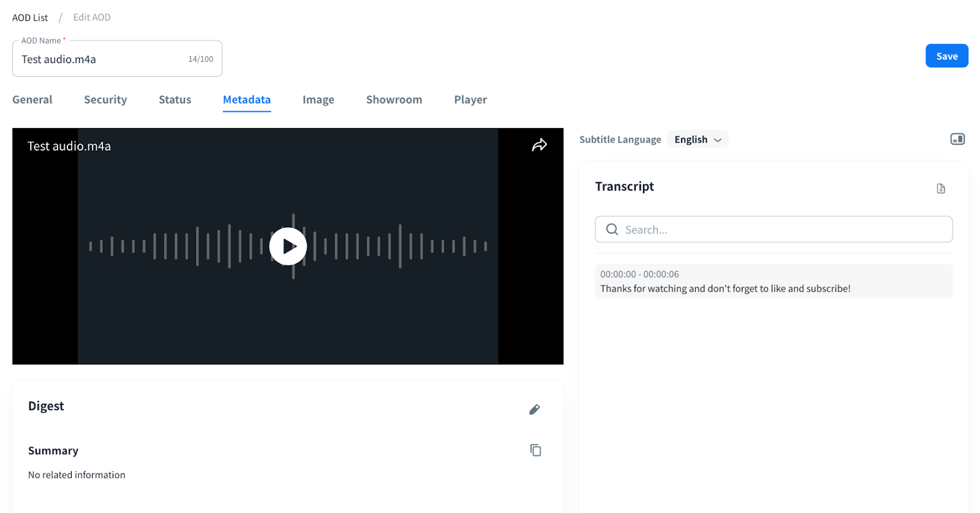Copy the Summary using the copy icon
Screen dimensions: 980x513
coord(535,450)
